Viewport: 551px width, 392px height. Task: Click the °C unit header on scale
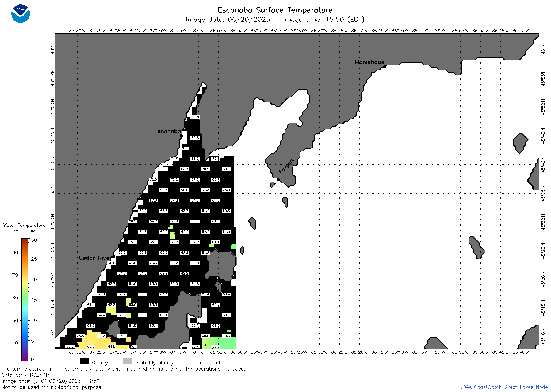[33, 232]
